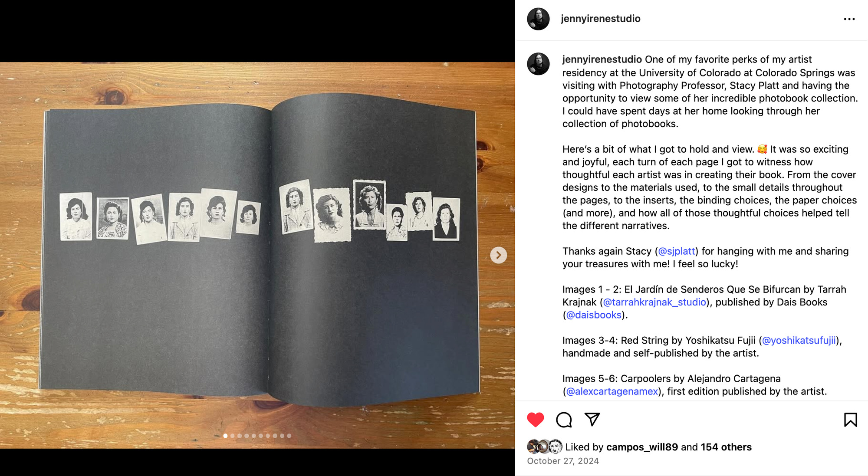Visit @alexcartagenamex mention link

tap(612, 391)
